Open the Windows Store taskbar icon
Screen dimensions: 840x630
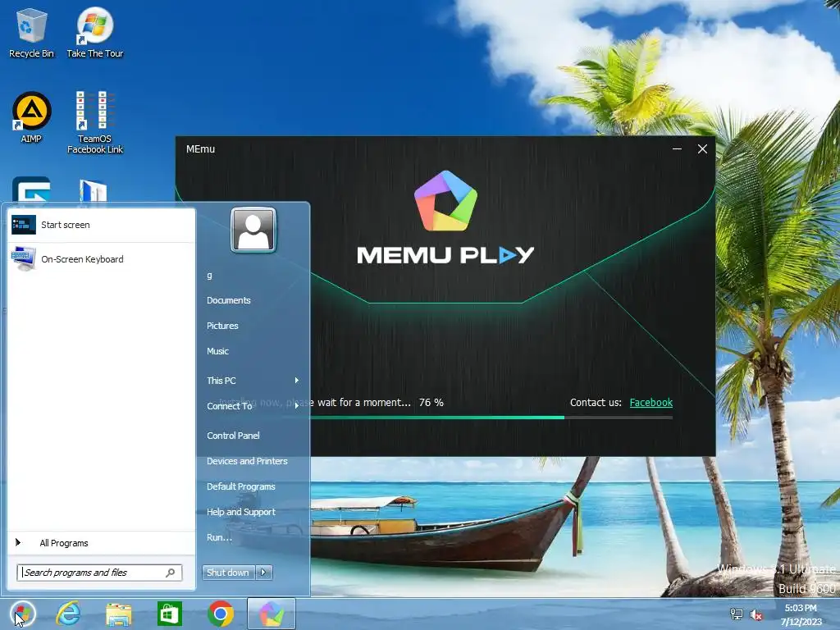(169, 614)
